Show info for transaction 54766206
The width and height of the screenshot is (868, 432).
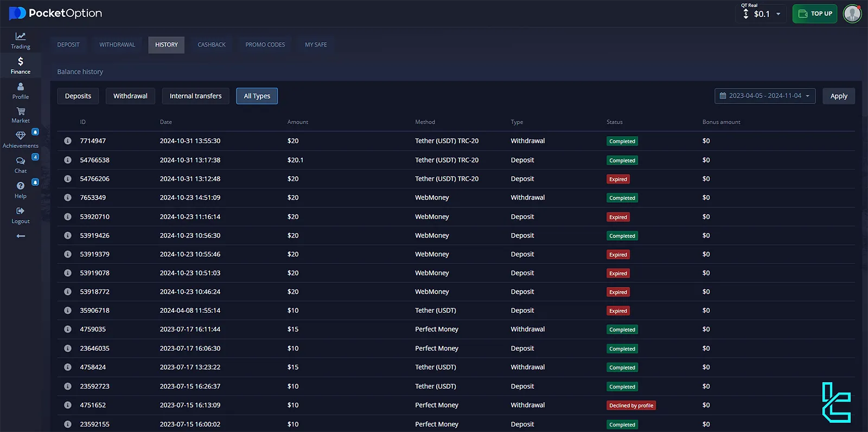(68, 179)
